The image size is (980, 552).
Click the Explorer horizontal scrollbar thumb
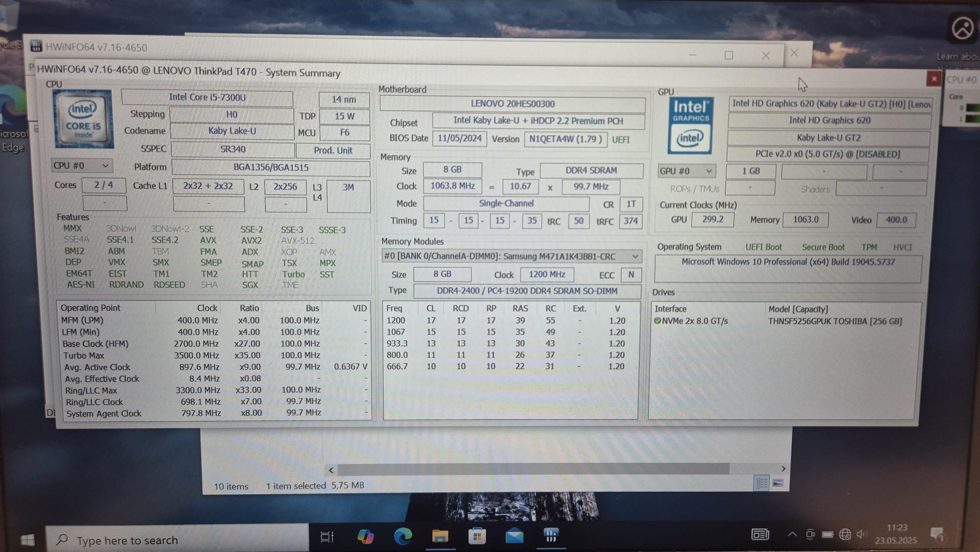(x=533, y=469)
